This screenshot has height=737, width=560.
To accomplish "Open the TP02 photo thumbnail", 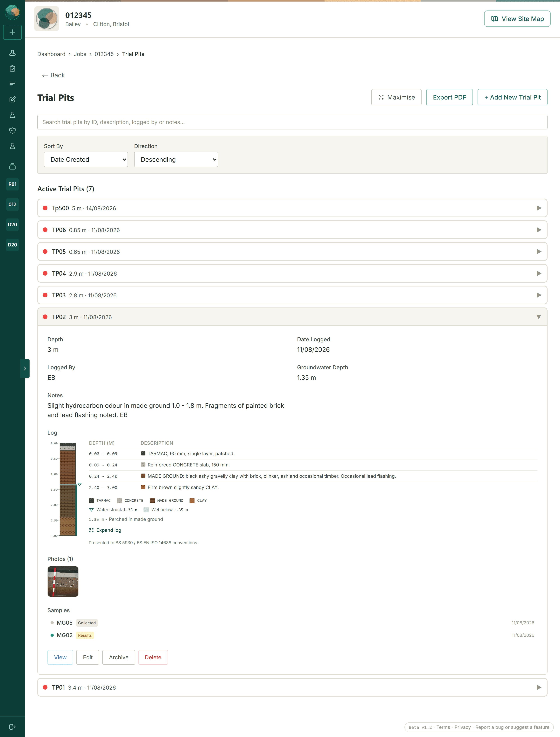I will [x=63, y=581].
